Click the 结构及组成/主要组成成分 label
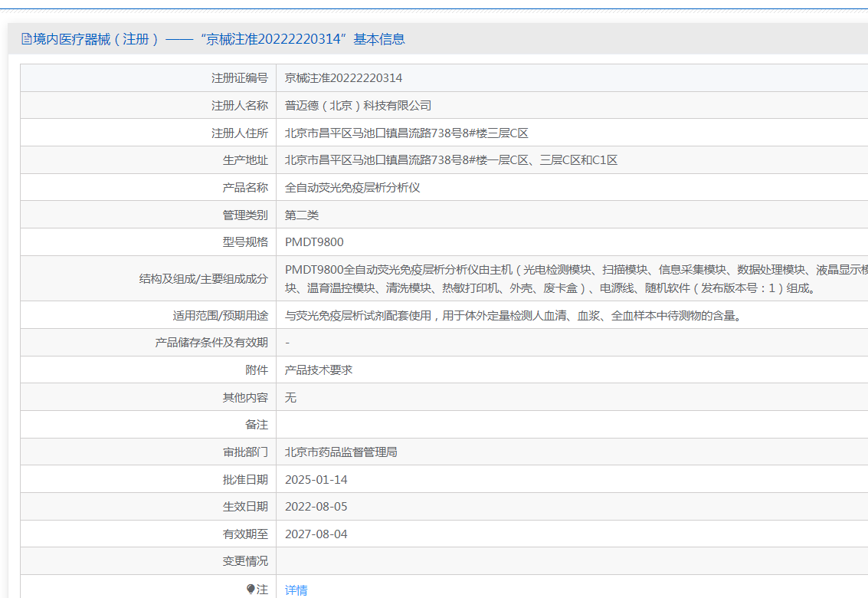Screen dimensions: 868x598 [x=204, y=279]
